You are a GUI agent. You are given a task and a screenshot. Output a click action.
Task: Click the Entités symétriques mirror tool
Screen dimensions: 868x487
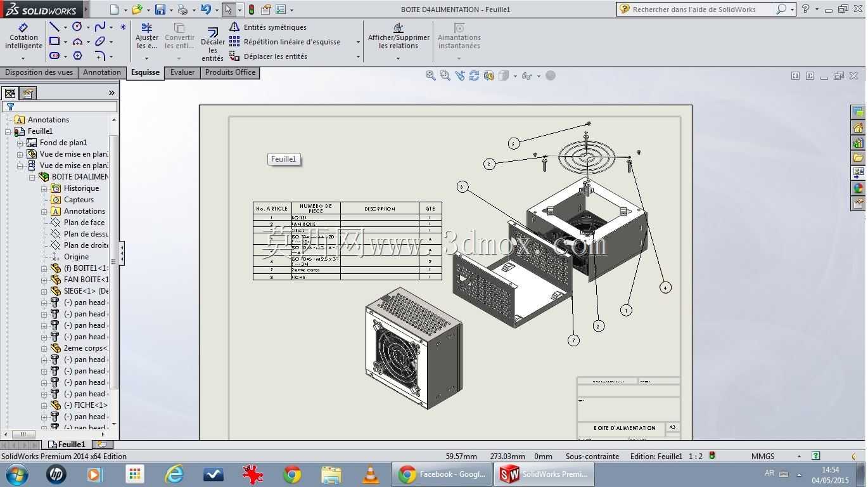click(269, 27)
